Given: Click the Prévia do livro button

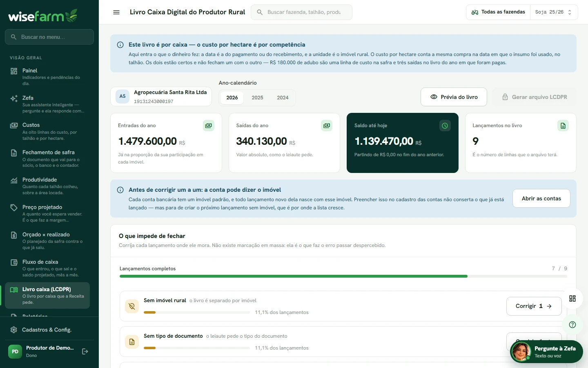Looking at the screenshot, I should click(x=454, y=97).
